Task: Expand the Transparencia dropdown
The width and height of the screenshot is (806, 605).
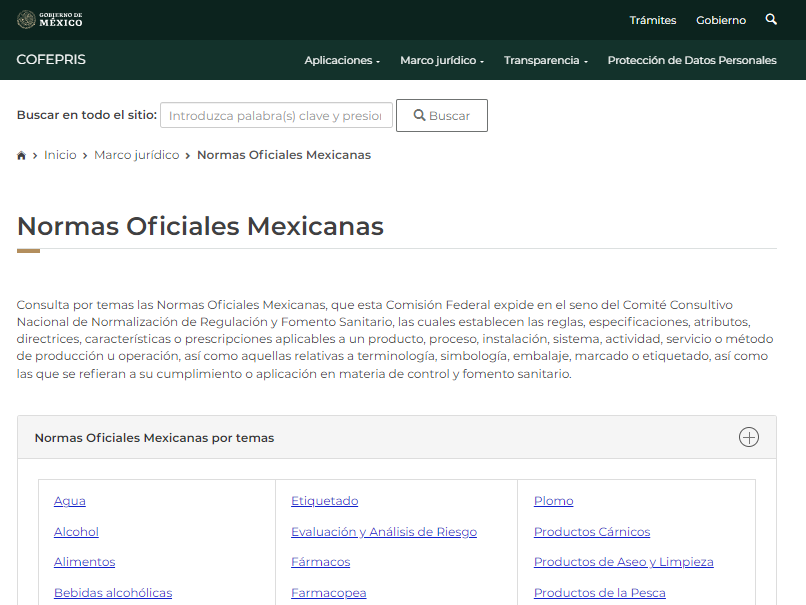Action: (x=544, y=60)
